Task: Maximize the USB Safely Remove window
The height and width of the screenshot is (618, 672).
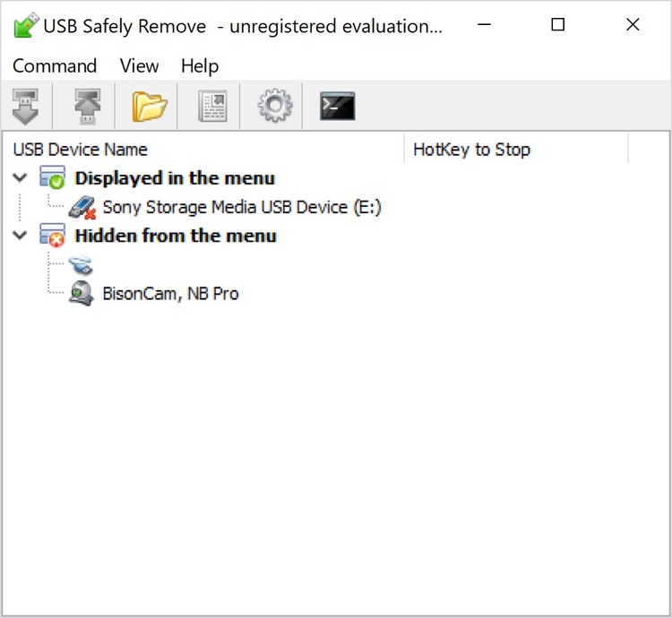Action: (557, 24)
